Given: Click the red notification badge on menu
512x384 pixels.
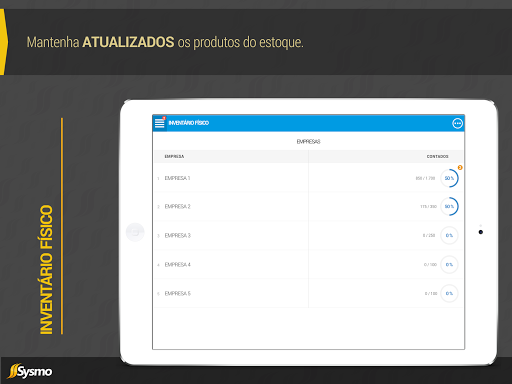Looking at the screenshot, I should click(x=164, y=118).
